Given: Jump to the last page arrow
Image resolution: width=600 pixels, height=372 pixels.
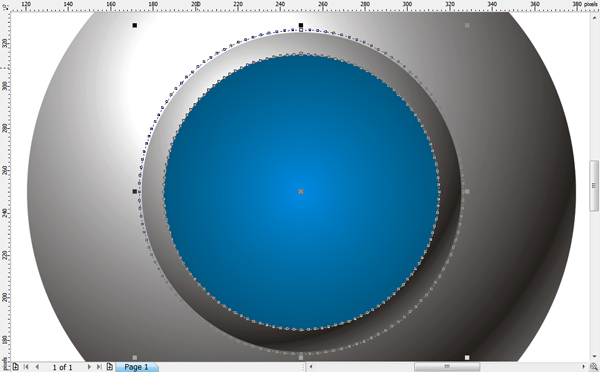Looking at the screenshot, I should (x=99, y=367).
